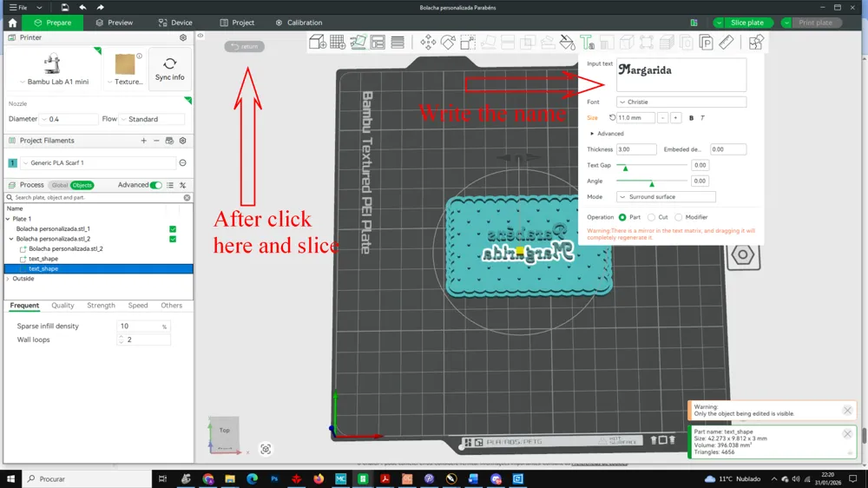Switch to the Device tab
This screenshot has height=488, width=868.
[175, 23]
